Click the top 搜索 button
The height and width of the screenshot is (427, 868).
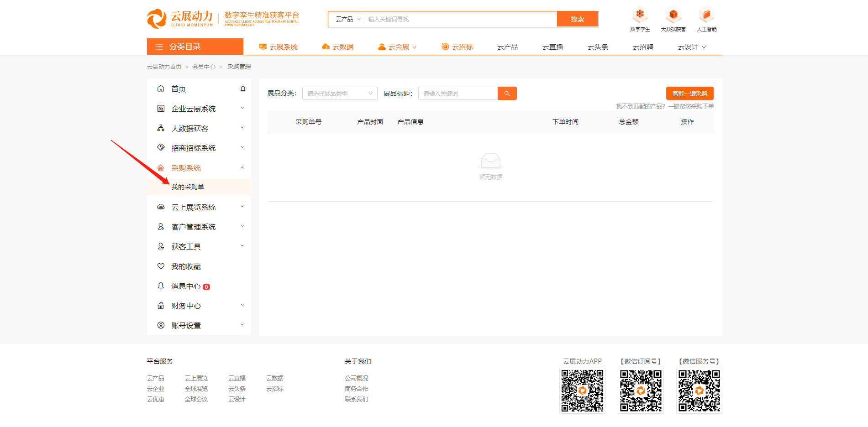577,19
